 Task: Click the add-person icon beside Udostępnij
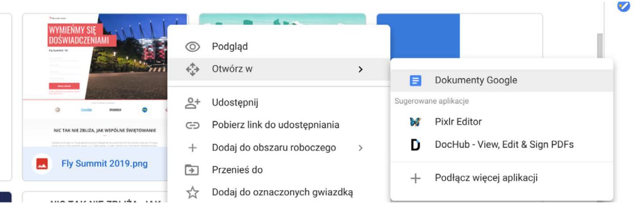[x=192, y=103]
